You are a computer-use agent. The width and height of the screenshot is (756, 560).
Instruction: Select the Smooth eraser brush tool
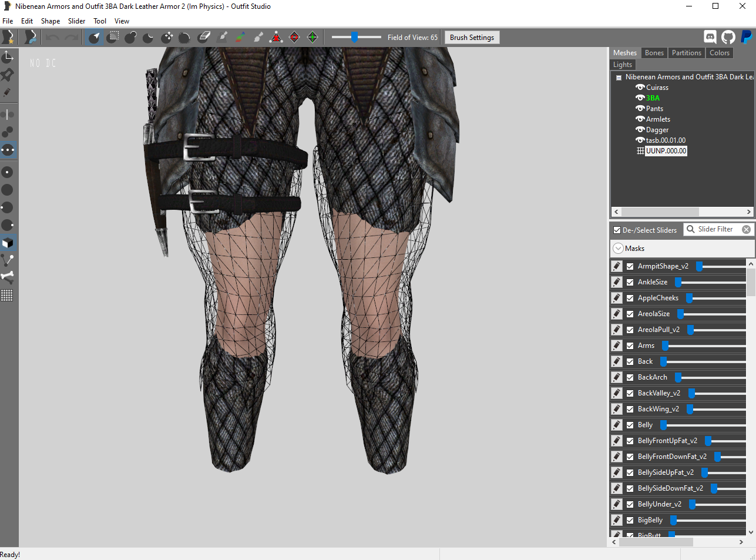click(203, 37)
